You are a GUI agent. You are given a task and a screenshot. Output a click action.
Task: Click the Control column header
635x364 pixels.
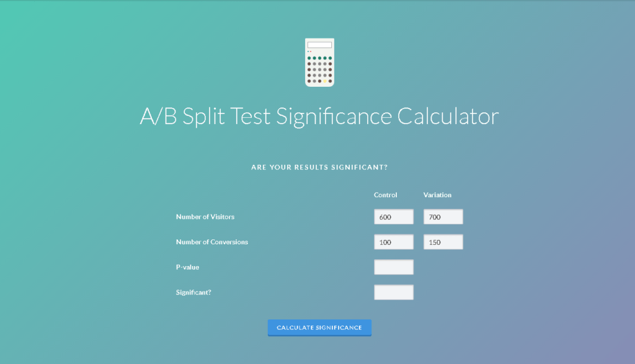385,195
